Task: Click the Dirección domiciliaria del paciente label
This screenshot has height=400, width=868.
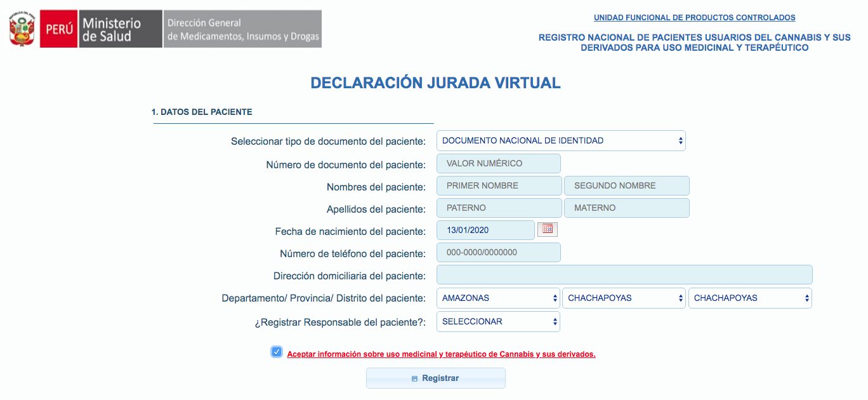Action: (350, 276)
